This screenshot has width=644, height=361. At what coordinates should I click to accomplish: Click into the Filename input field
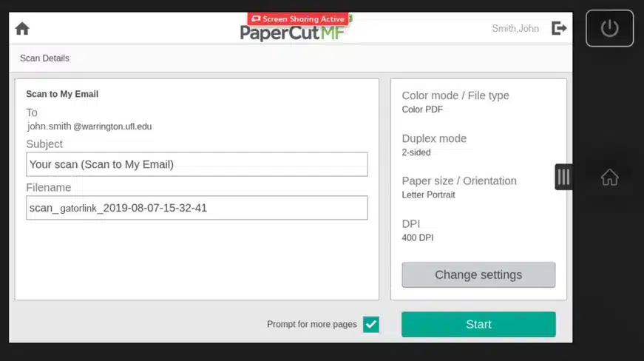[197, 208]
